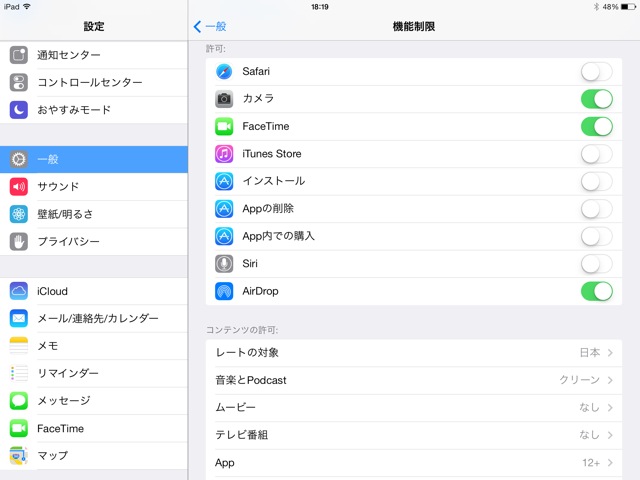640x480 pixels.
Task: Toggle the Install (インストール) switch
Action: (x=596, y=181)
